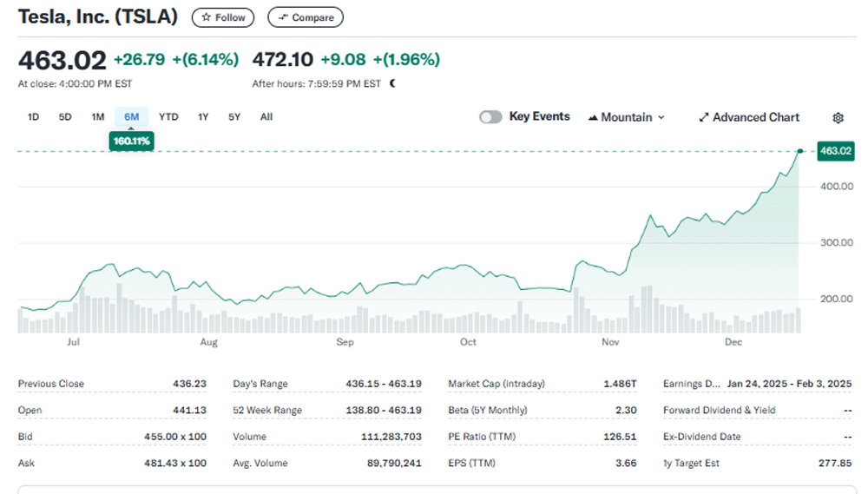868x494 pixels.
Task: Click the 463.02 price label on chart
Action: (x=835, y=151)
